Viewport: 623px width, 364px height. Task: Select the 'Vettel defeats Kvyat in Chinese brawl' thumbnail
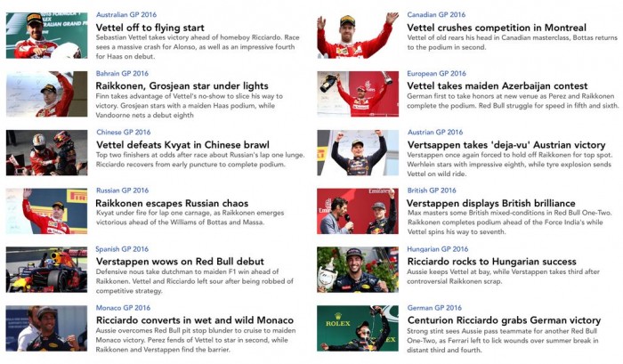pos(46,152)
